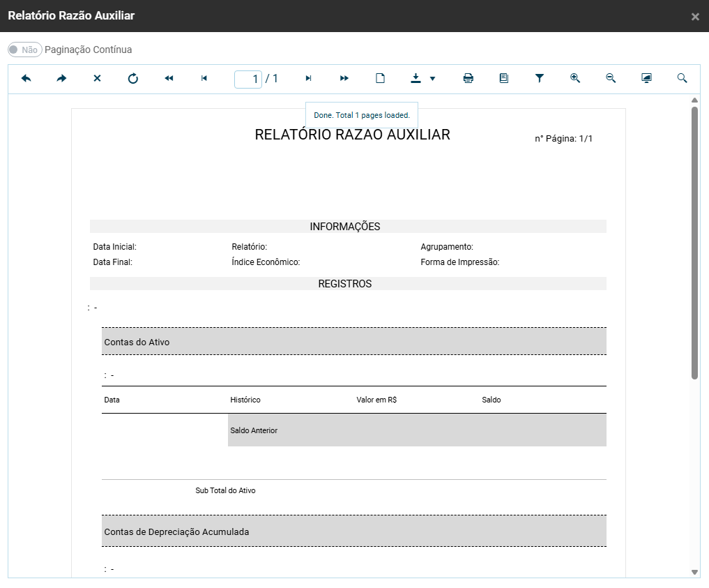
Task: Refresh the report with the reload icon
Action: coord(133,79)
